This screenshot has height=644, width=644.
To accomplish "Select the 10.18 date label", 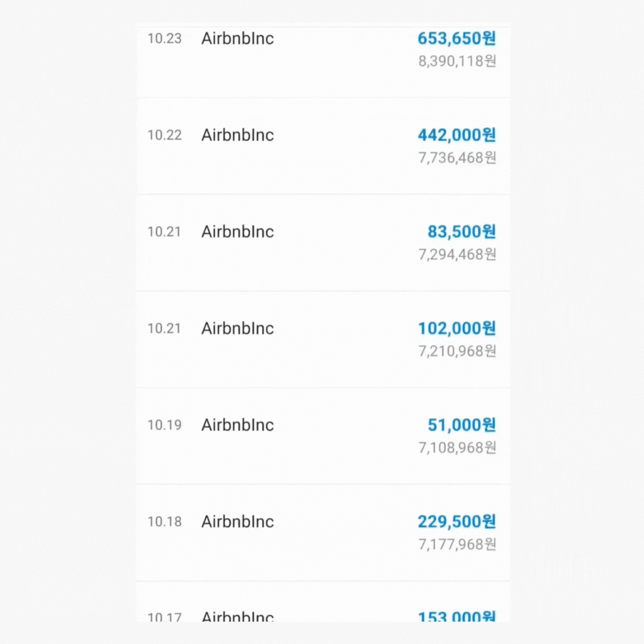I will 164,522.
